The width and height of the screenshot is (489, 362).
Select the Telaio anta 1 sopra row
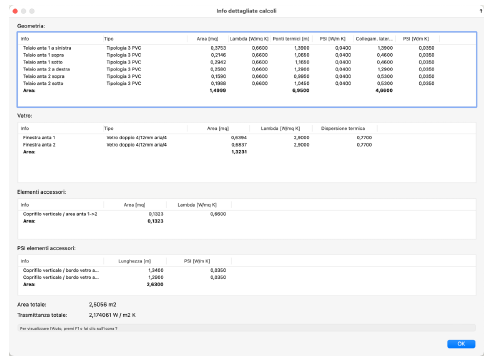[247, 55]
